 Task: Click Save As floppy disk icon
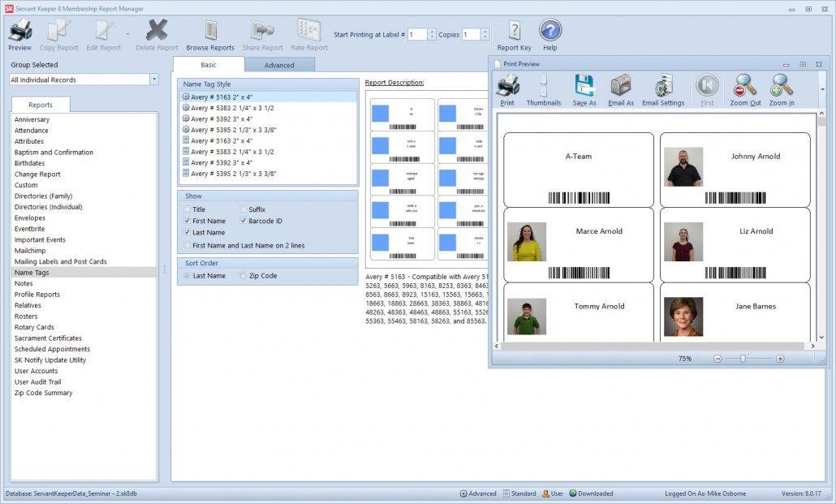tap(584, 86)
